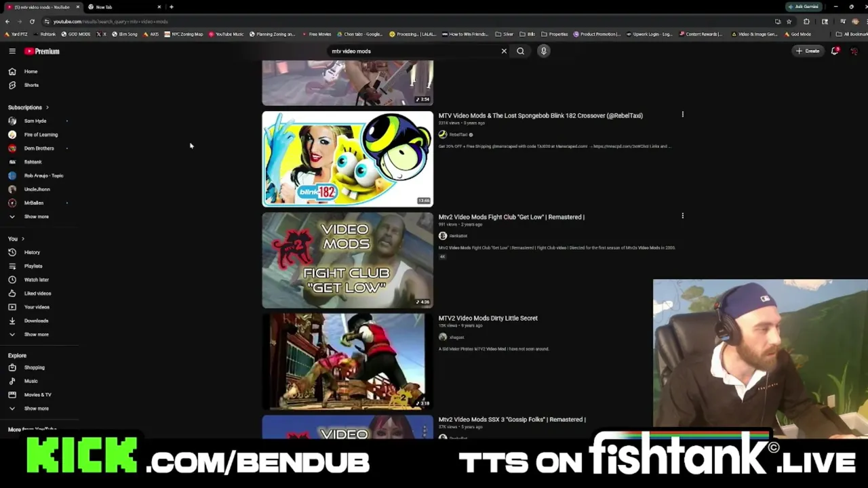Screen dimensions: 868x488
Task: Open the UncleJhonn subscription channel
Action: point(29,189)
